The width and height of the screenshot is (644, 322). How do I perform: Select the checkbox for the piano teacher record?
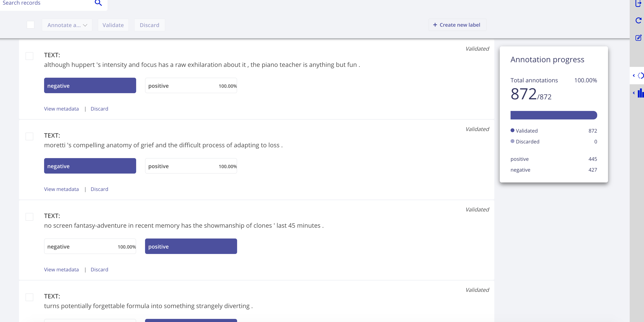29,56
